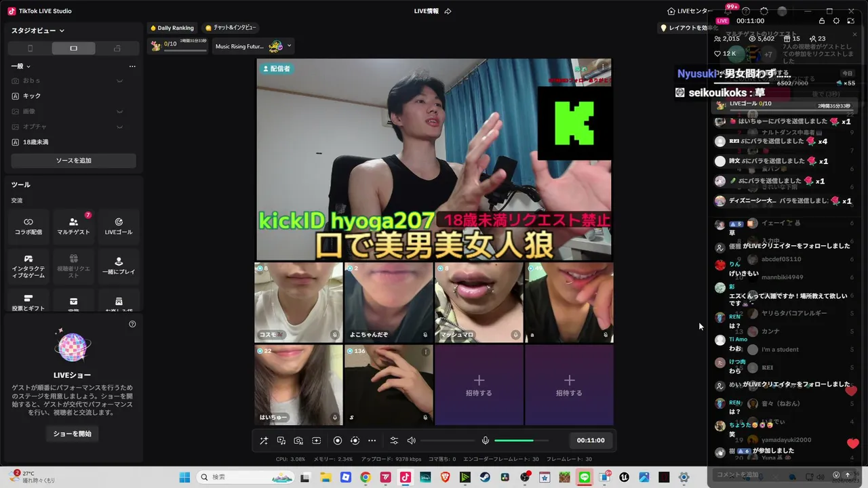Open File Explorer from the taskbar
868x488 pixels.
click(325, 477)
